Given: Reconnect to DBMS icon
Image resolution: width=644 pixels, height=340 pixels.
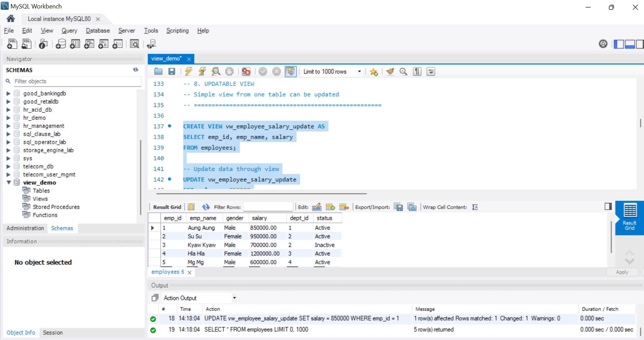Looking at the screenshot, I should click(x=151, y=44).
